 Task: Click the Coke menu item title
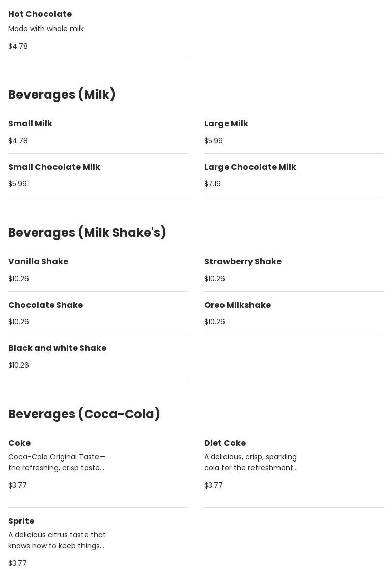19,443
